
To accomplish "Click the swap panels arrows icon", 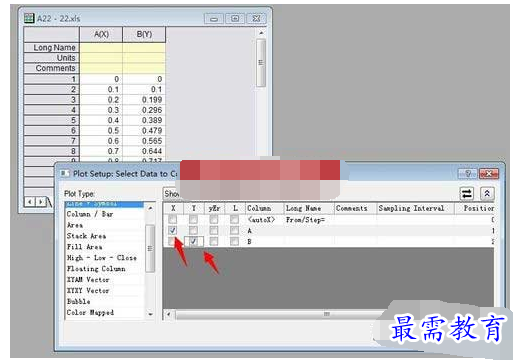I will tap(467, 193).
